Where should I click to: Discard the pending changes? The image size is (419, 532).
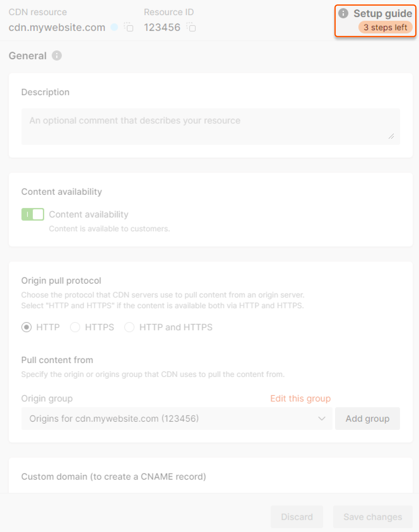tap(297, 517)
